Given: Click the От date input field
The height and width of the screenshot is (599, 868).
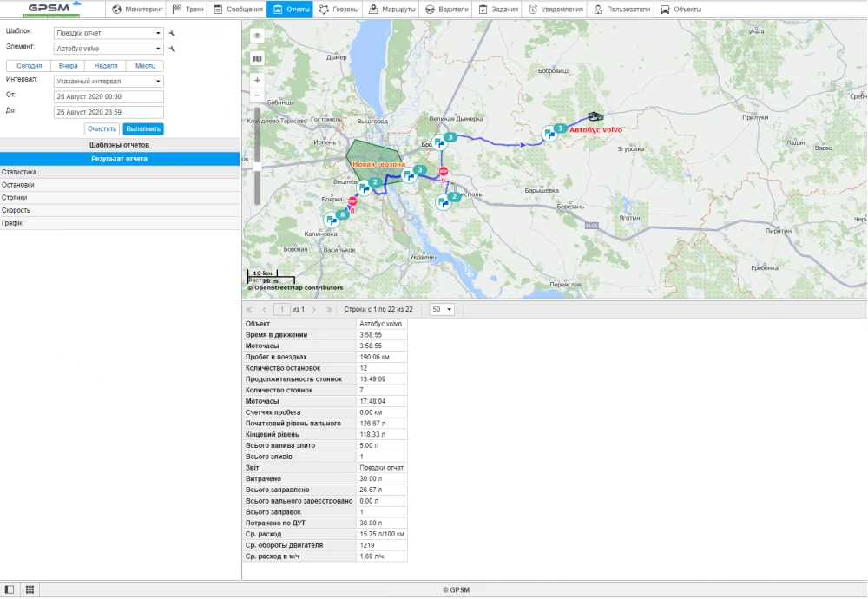Looking at the screenshot, I should (108, 97).
